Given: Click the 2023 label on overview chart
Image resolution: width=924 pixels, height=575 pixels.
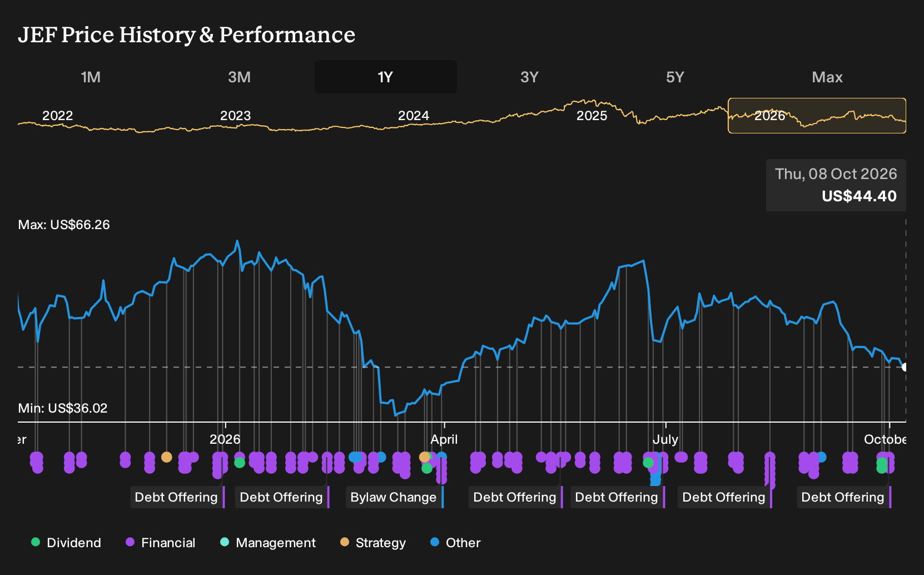Looking at the screenshot, I should [x=236, y=116].
